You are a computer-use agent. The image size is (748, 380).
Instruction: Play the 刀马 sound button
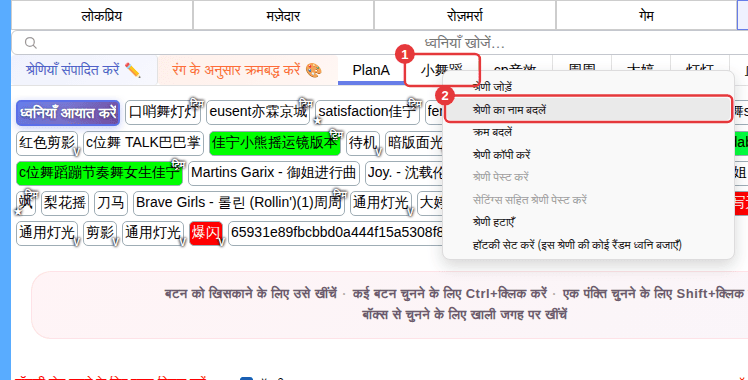pos(111,204)
